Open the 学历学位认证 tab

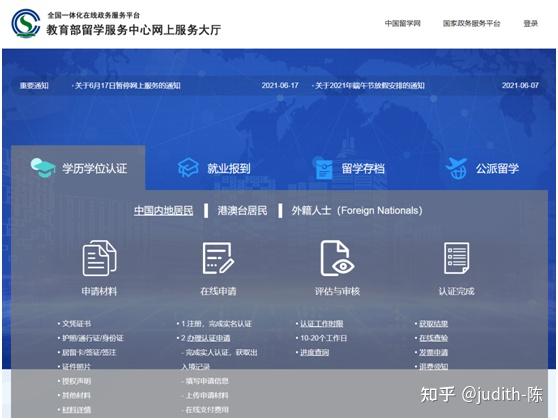coord(78,168)
